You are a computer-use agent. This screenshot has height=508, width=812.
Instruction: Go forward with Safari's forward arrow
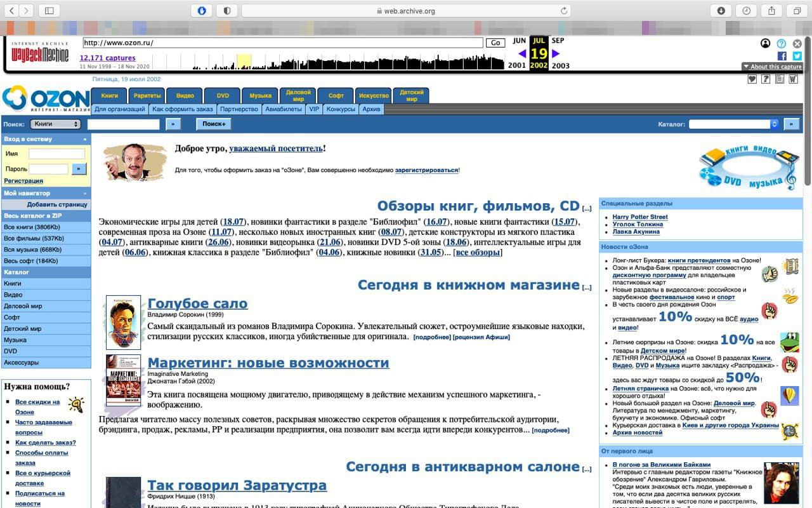tap(27, 11)
